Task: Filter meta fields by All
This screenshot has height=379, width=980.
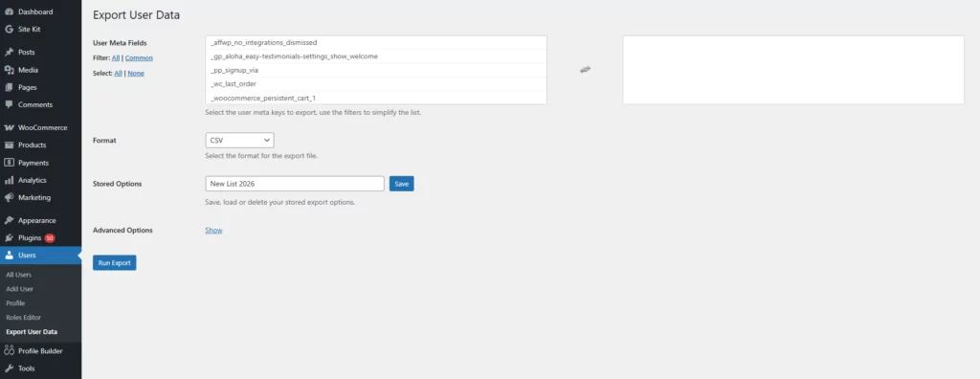Action: click(116, 58)
